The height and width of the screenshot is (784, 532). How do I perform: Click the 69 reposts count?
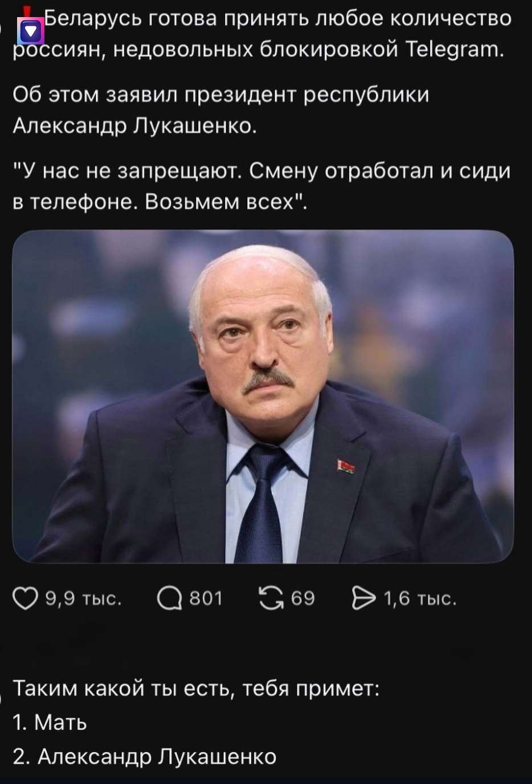click(x=302, y=598)
